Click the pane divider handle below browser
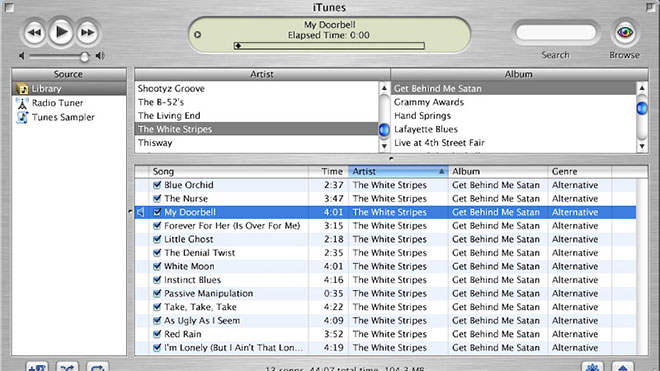 click(391, 159)
